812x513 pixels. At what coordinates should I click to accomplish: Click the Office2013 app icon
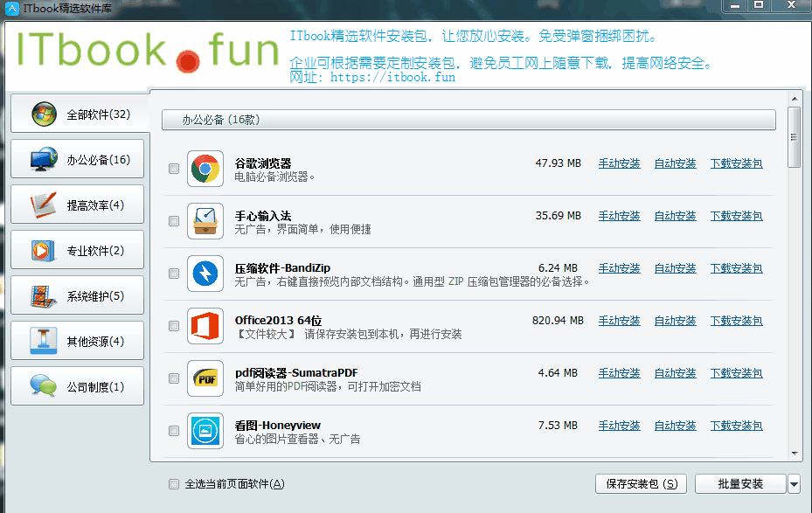tap(205, 326)
